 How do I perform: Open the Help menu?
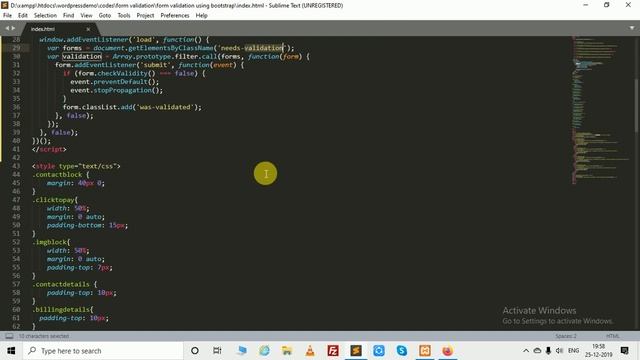pos(201,16)
